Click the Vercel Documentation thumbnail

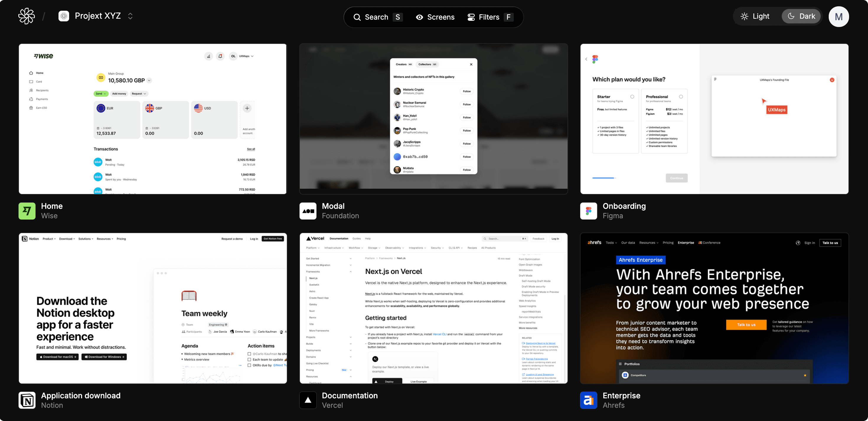point(433,308)
